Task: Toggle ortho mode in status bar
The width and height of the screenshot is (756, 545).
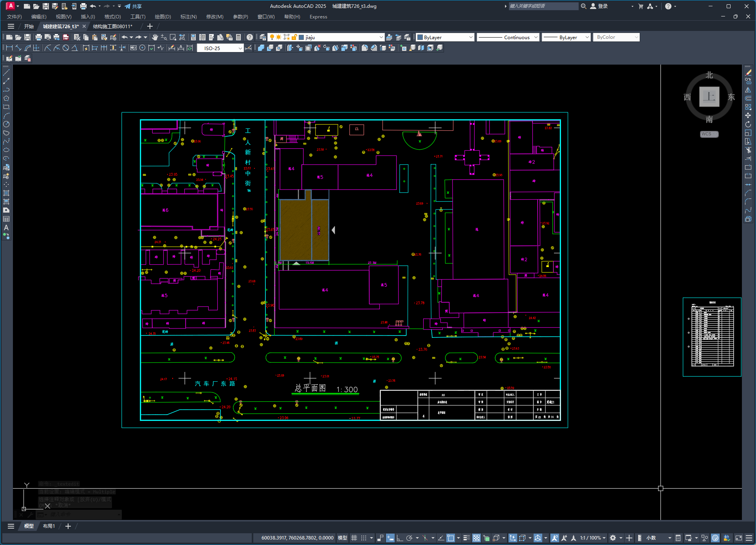Action: 399,538
